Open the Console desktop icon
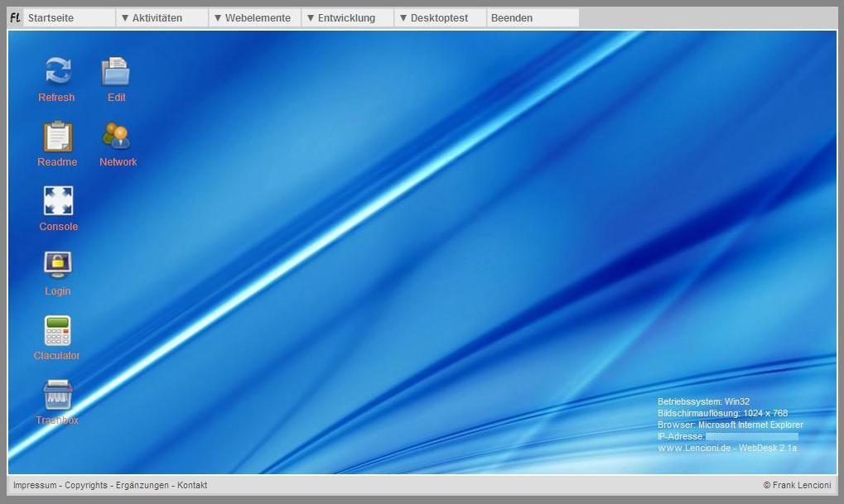Viewport: 844px width, 504px height. tap(58, 201)
